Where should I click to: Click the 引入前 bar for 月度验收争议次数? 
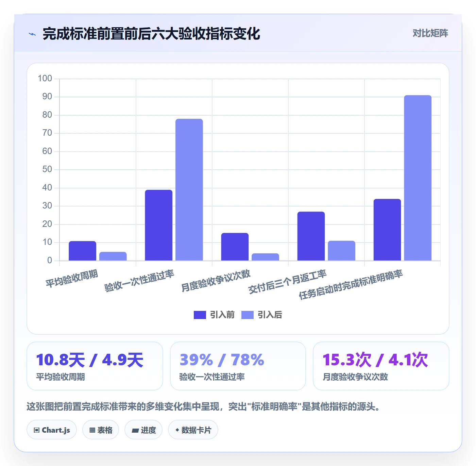click(x=235, y=247)
